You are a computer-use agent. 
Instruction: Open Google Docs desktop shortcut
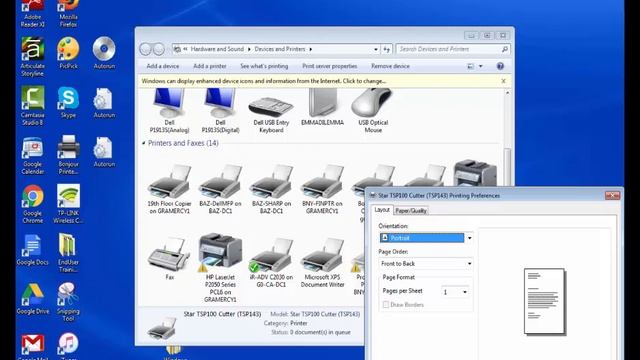click(33, 250)
